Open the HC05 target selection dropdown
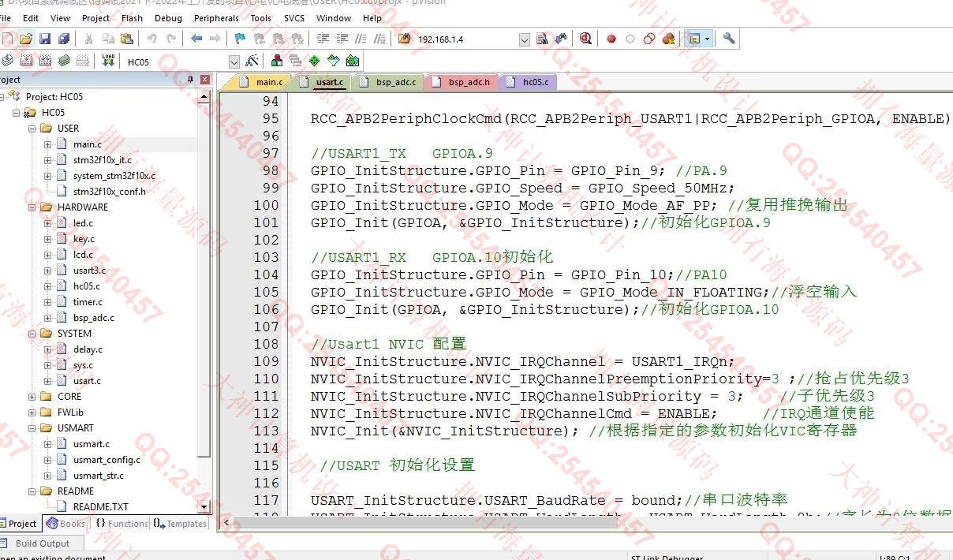This screenshot has width=953, height=560. coord(234,62)
